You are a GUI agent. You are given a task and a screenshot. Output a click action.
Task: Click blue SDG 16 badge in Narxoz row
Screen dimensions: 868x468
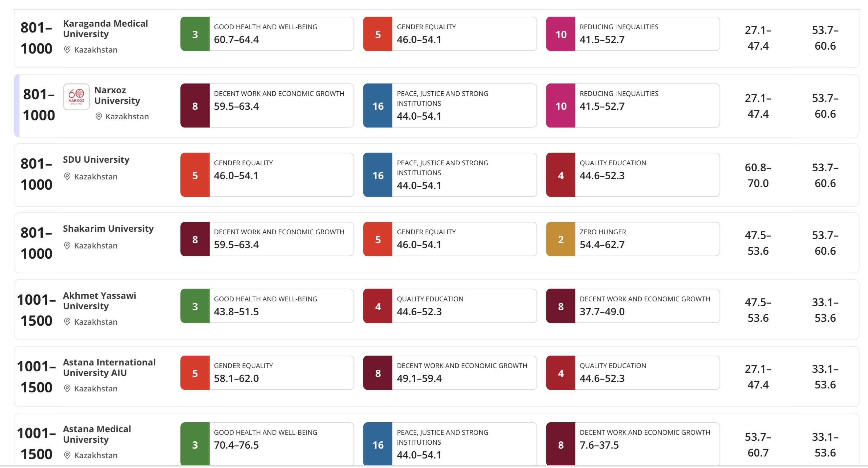(378, 105)
